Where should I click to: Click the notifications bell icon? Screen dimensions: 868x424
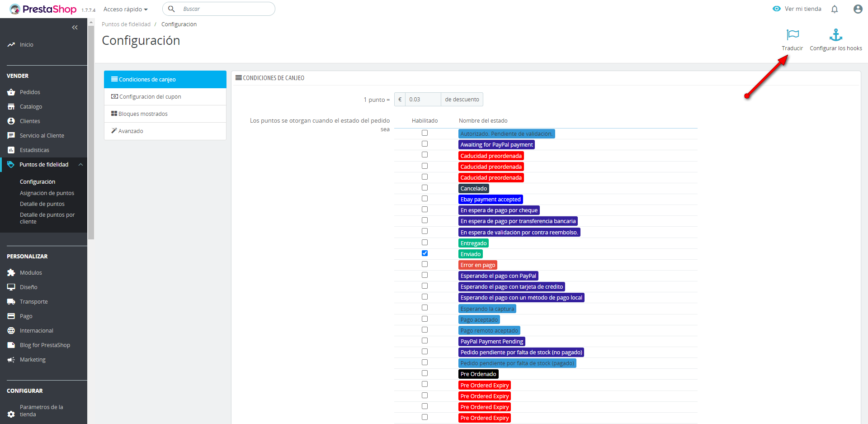[x=835, y=9]
